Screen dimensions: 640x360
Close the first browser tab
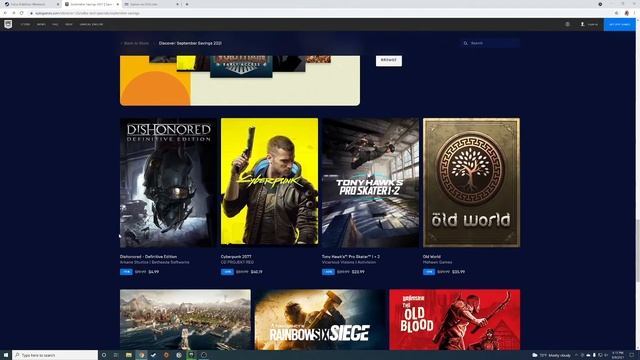click(x=58, y=4)
